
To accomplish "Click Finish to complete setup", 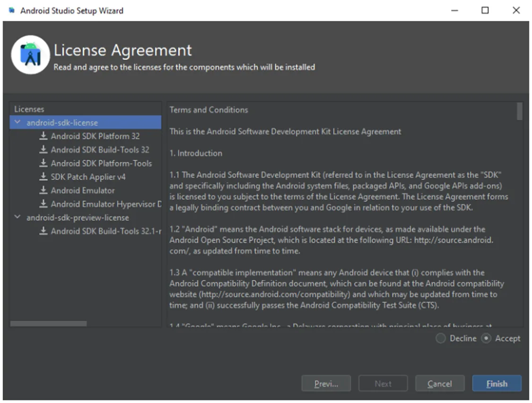I will click(x=497, y=384).
